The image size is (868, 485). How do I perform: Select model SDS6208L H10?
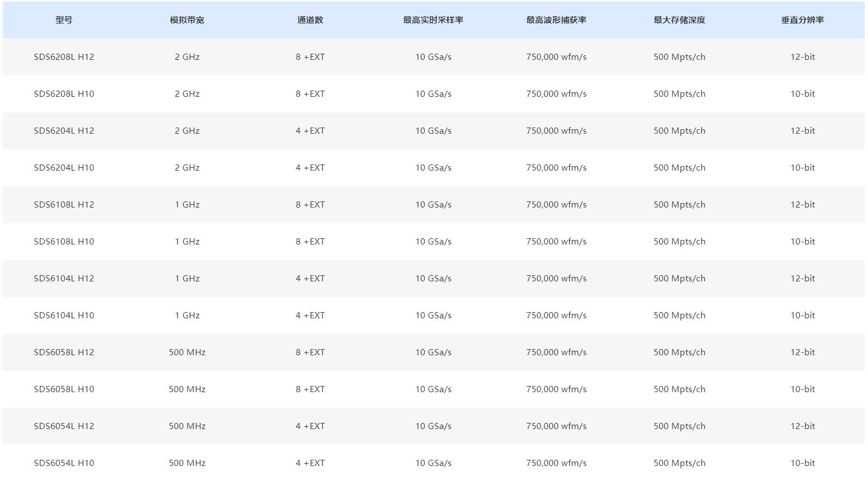tap(64, 94)
